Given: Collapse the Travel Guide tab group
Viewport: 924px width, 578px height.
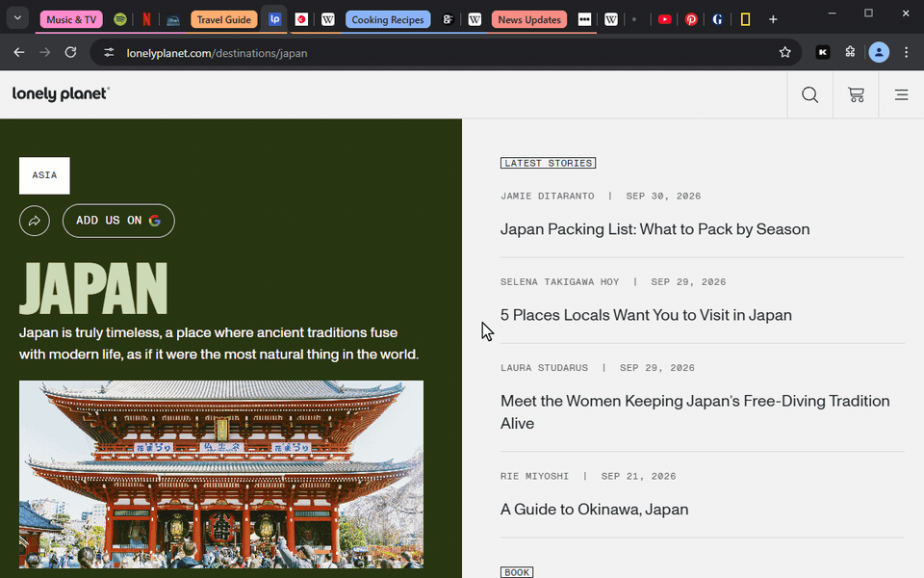Looking at the screenshot, I should pyautogui.click(x=224, y=19).
